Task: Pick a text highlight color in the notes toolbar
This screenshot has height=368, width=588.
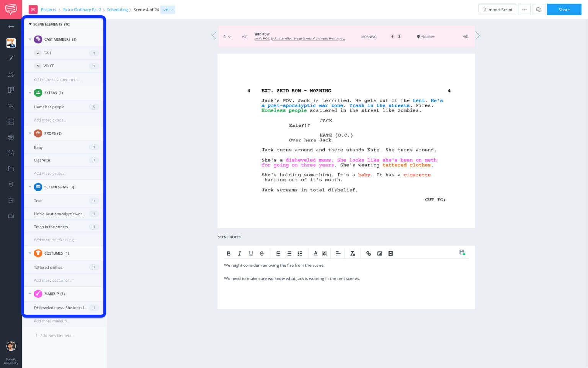Action: [x=324, y=253]
